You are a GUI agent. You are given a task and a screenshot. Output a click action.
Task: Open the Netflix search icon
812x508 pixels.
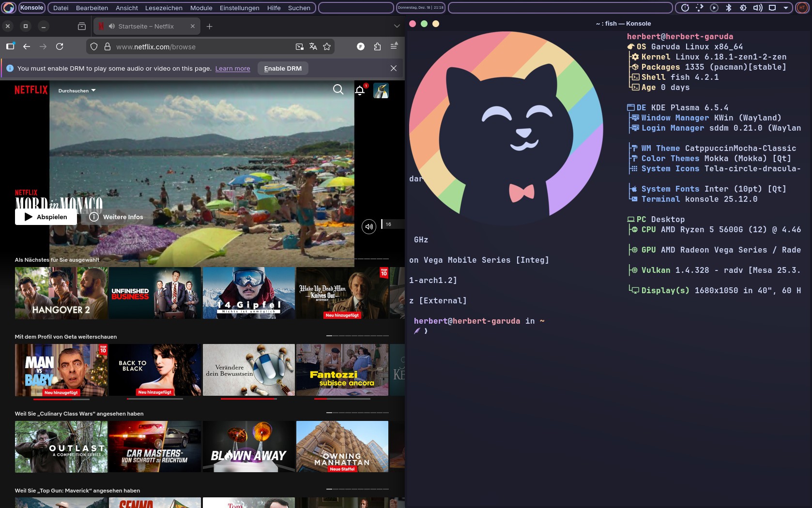[x=338, y=90]
